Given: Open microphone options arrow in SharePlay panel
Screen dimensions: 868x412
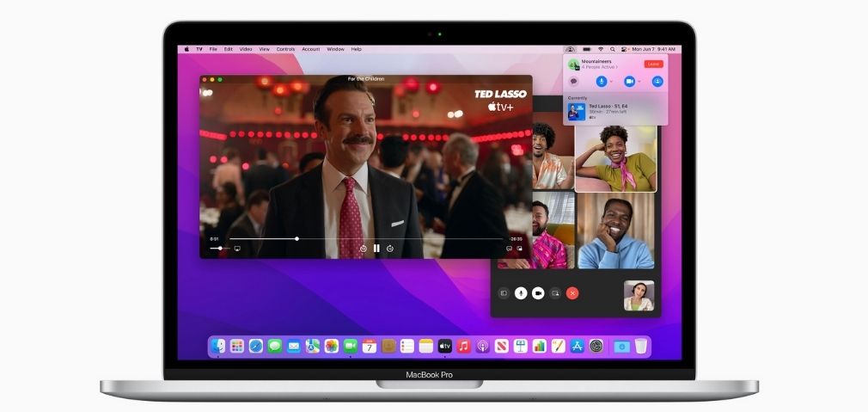Looking at the screenshot, I should (x=611, y=82).
